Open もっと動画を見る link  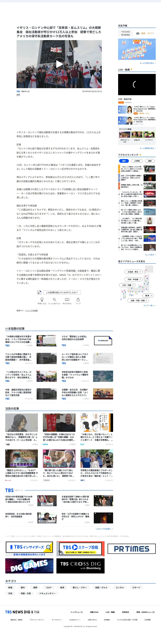(148, 148)
